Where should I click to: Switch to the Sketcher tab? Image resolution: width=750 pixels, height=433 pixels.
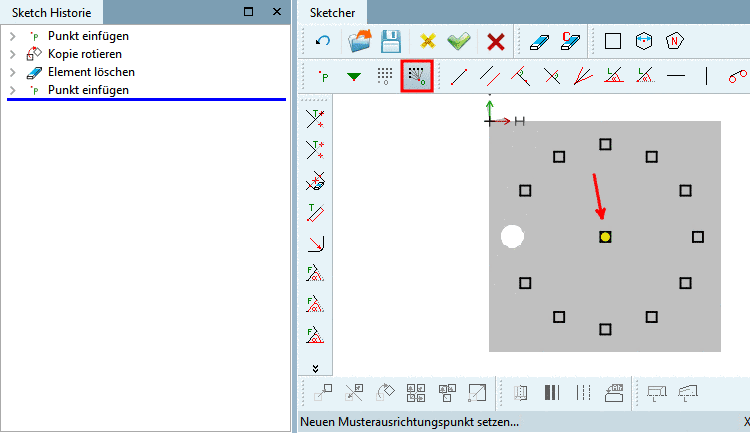[x=332, y=13]
